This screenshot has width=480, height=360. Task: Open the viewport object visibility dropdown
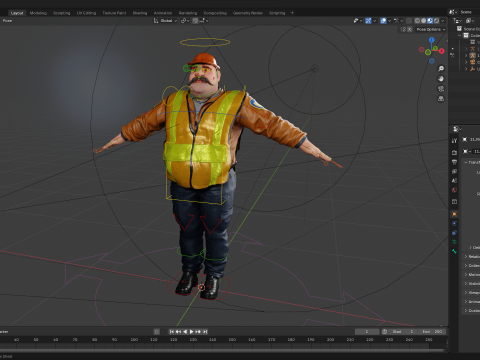point(358,21)
